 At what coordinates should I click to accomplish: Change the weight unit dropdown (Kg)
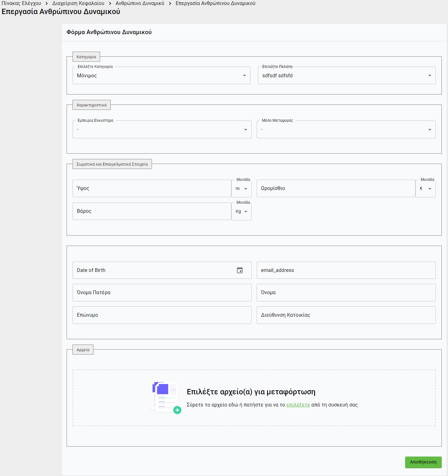tap(241, 212)
